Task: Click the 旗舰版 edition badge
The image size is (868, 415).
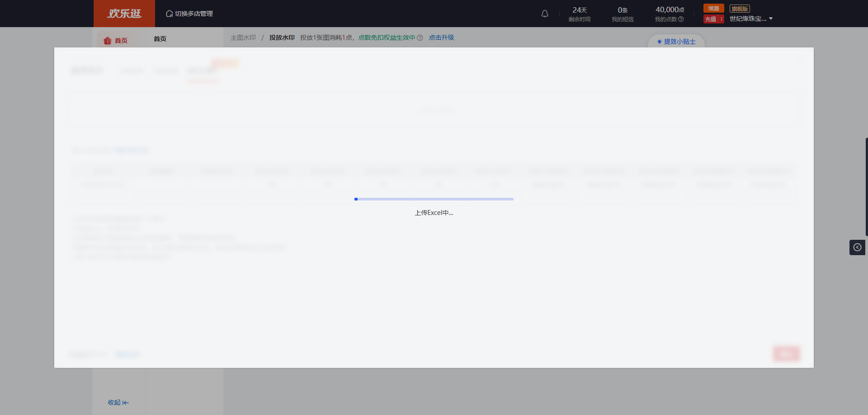Action: 740,9
